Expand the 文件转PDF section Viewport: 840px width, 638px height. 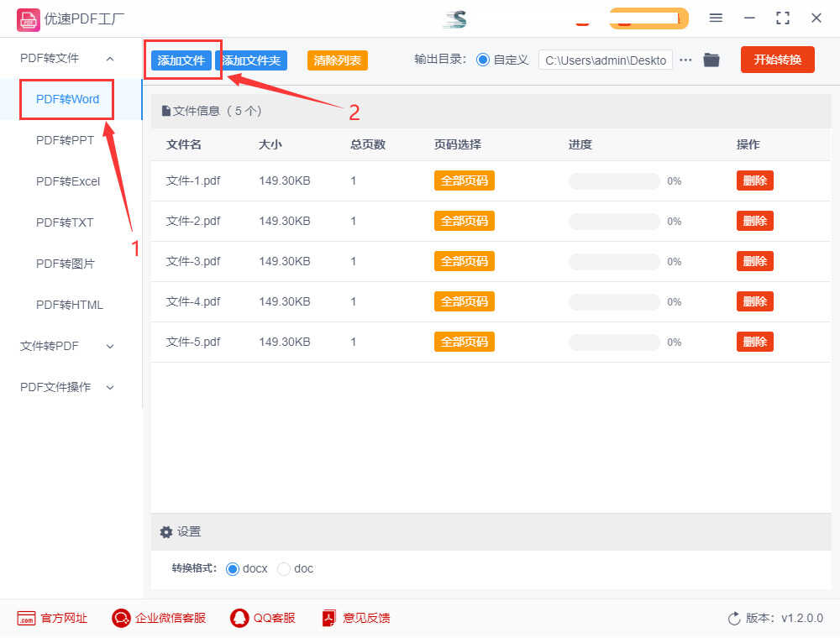tap(110, 347)
